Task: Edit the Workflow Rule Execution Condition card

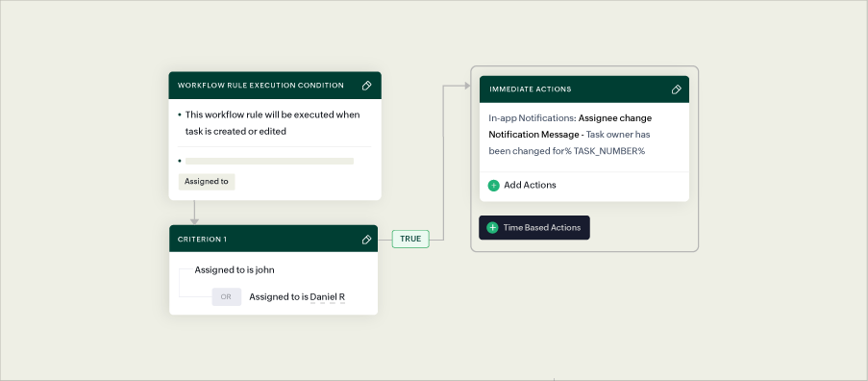Action: pos(366,86)
